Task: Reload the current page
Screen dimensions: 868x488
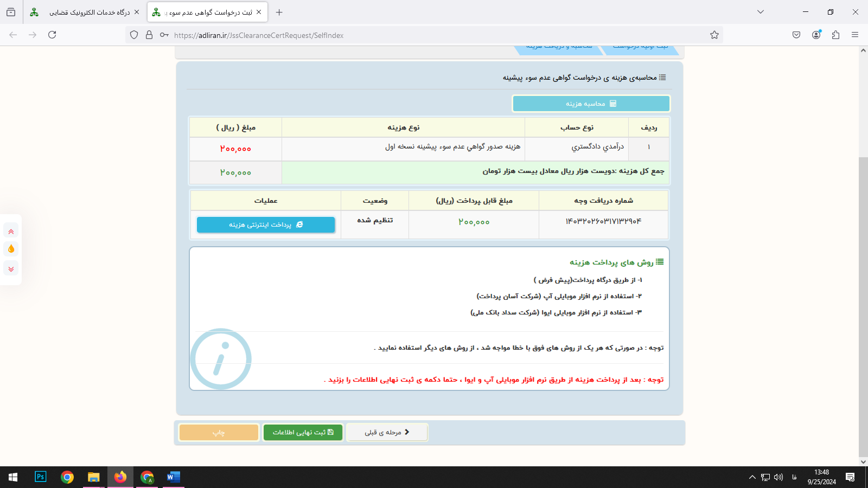Action: (52, 35)
